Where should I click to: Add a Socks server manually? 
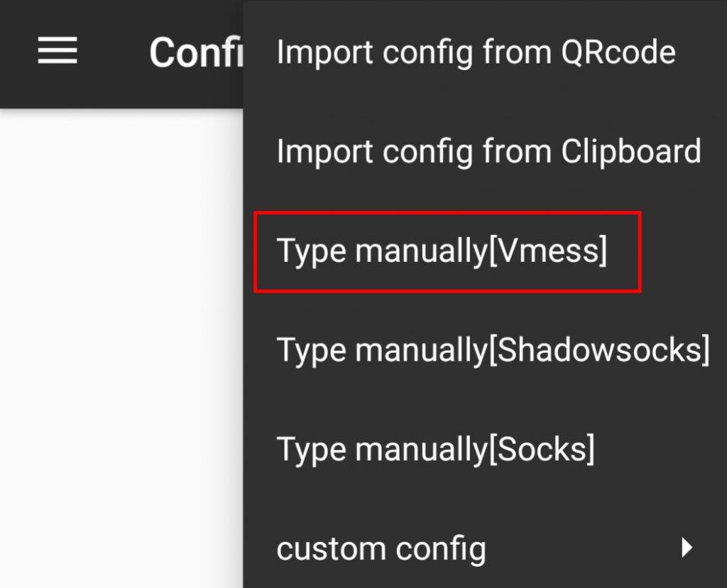[x=435, y=450]
